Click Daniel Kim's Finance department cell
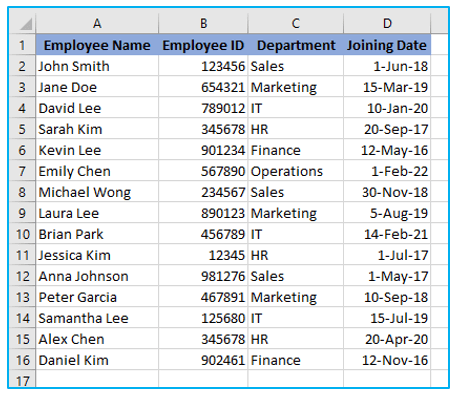 [296, 360]
